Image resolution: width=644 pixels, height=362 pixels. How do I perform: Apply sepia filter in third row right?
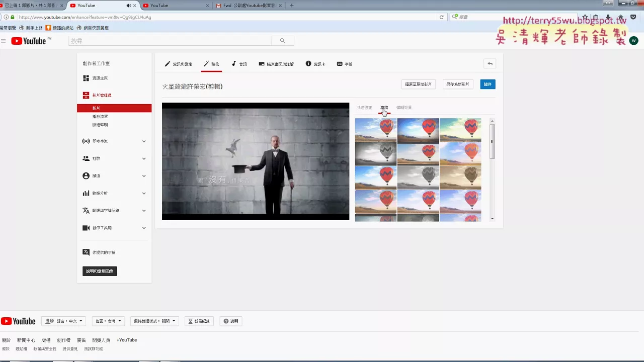click(460, 178)
